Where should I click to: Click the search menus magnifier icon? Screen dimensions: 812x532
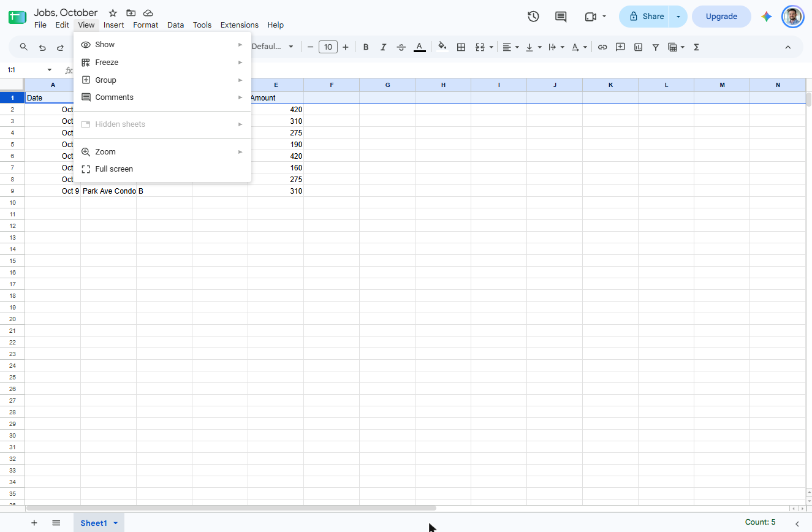coord(24,47)
